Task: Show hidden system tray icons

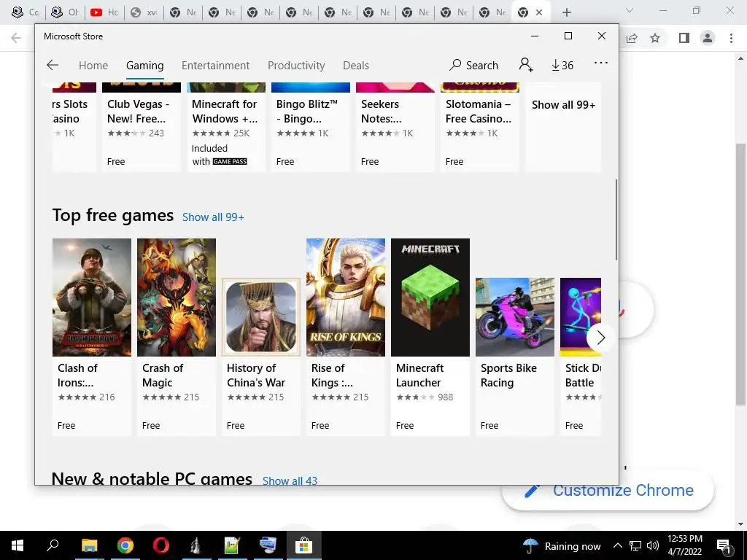Action: 617,545
